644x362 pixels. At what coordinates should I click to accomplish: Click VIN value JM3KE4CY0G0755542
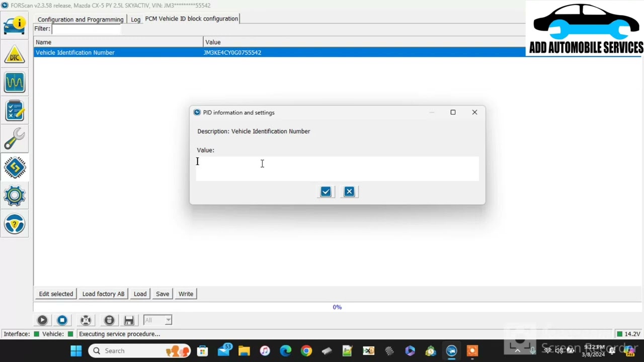pyautogui.click(x=232, y=52)
